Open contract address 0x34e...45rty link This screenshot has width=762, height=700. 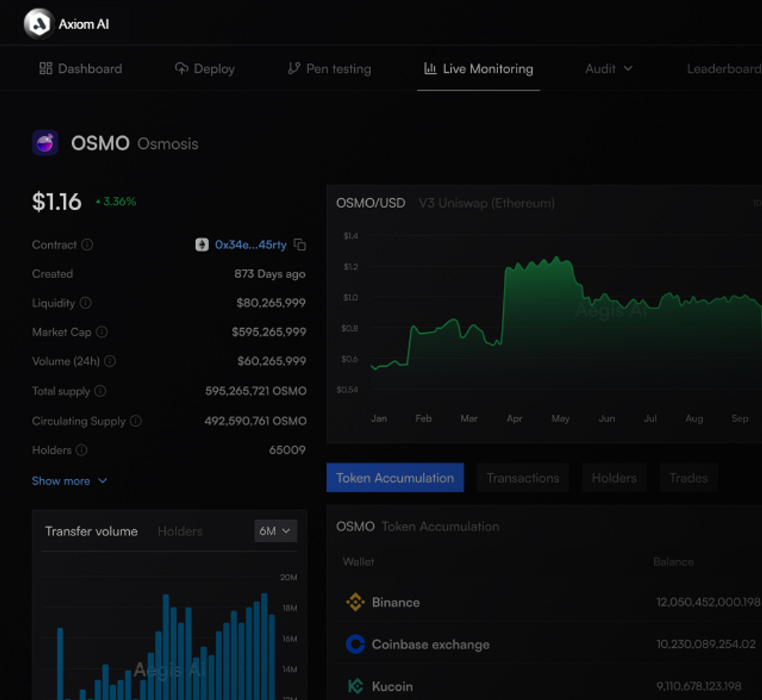[x=250, y=245]
